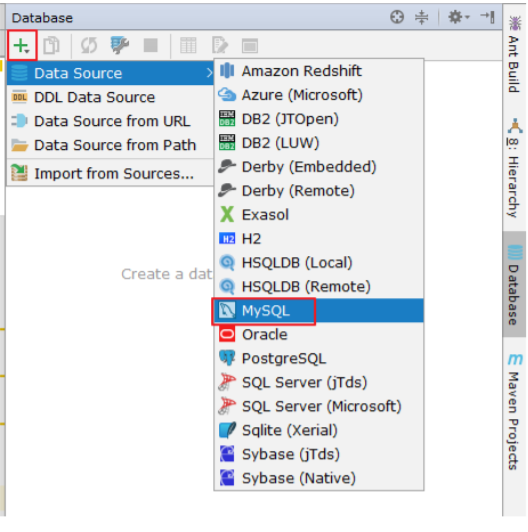Select Data Source from Path
This screenshot has height=532, width=528.
pyautogui.click(x=111, y=145)
